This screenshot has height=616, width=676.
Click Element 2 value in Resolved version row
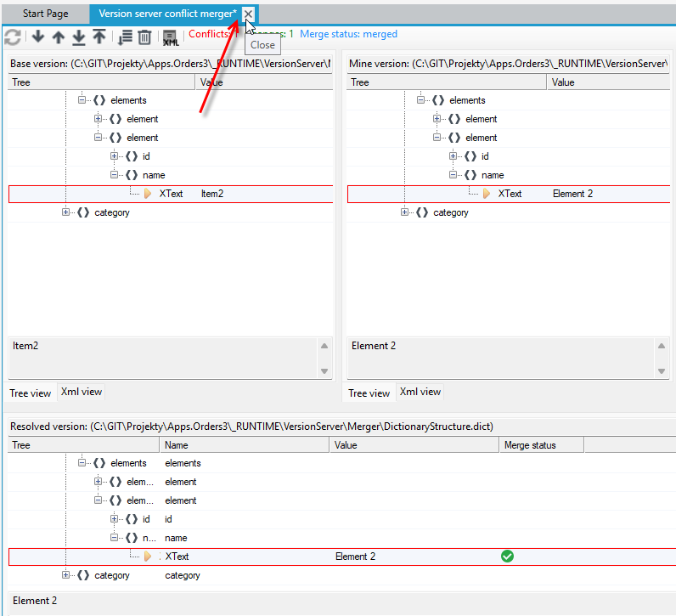(355, 557)
